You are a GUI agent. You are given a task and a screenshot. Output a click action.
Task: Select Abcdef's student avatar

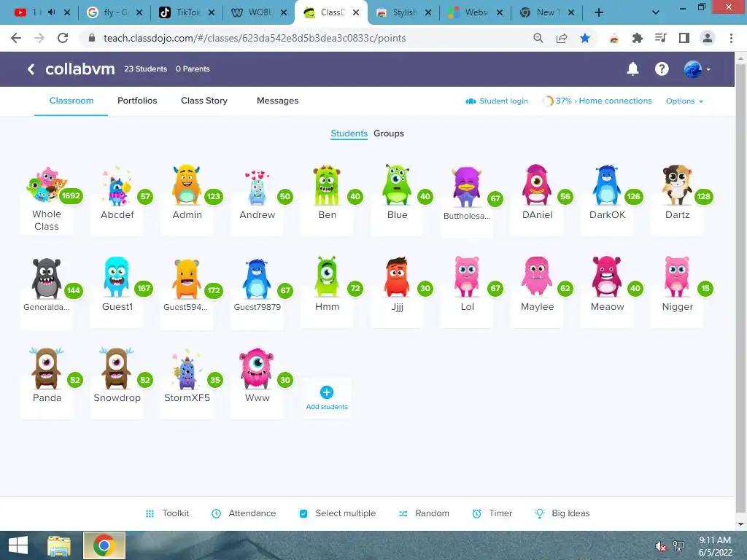tap(117, 186)
